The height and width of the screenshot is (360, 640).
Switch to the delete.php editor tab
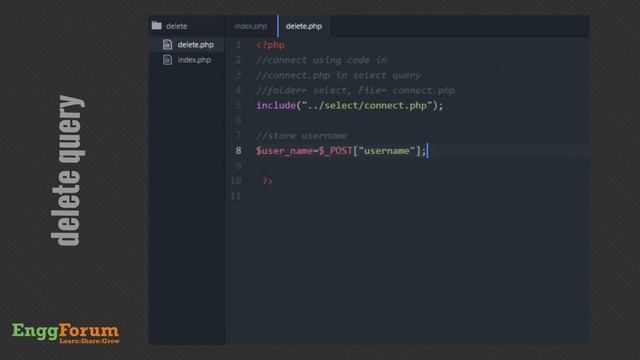tap(304, 26)
